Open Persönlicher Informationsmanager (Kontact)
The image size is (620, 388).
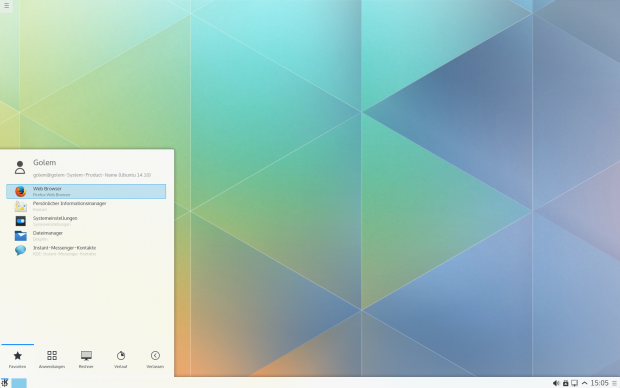[x=86, y=206]
